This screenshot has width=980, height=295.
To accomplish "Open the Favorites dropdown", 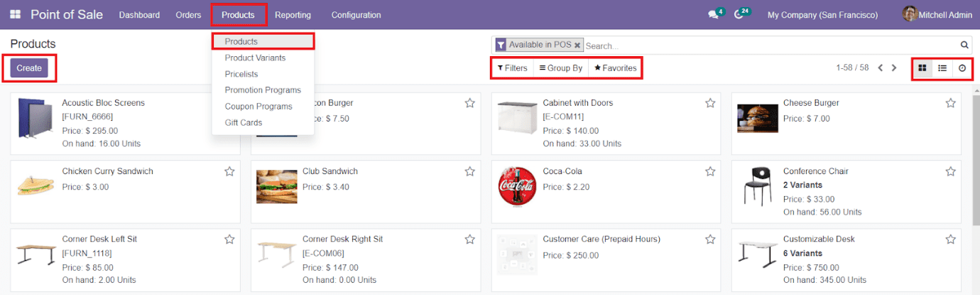I will point(615,68).
